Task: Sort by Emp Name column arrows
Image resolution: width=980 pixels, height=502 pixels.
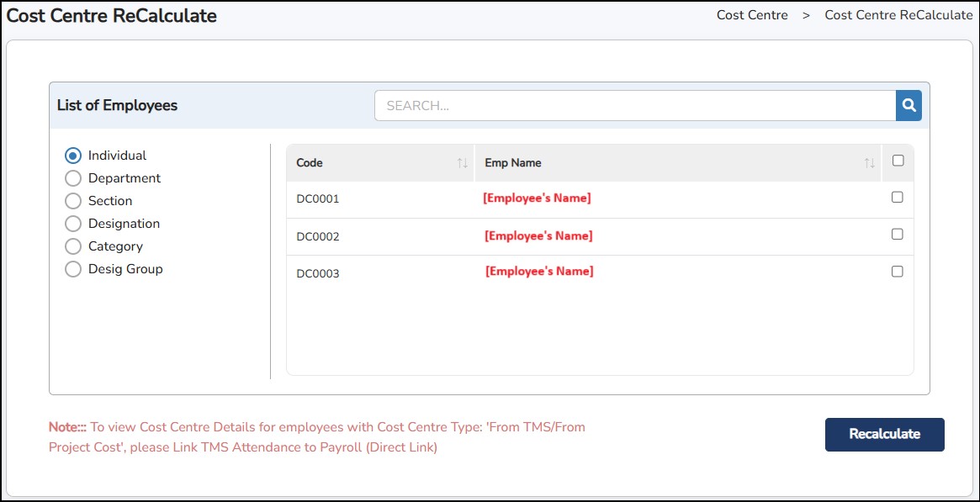Action: point(869,163)
